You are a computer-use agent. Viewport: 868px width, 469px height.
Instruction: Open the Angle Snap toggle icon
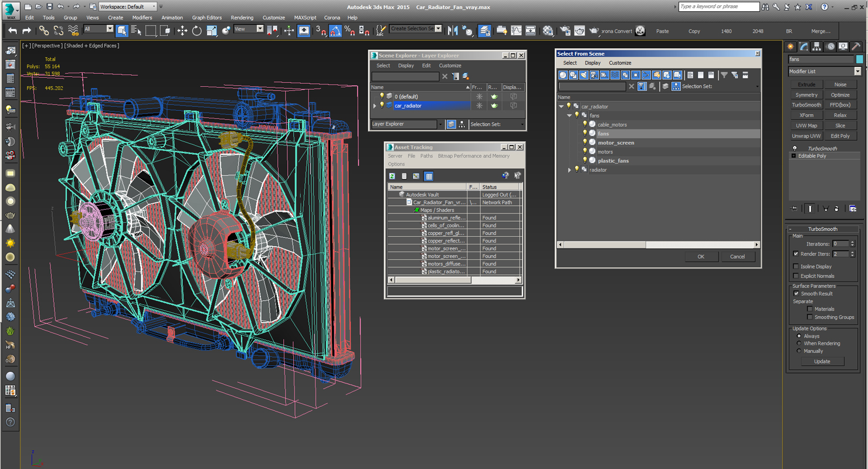[x=335, y=30]
